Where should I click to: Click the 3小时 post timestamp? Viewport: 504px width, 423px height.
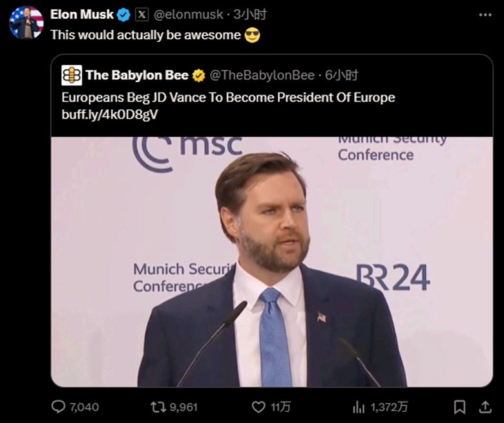tap(250, 14)
